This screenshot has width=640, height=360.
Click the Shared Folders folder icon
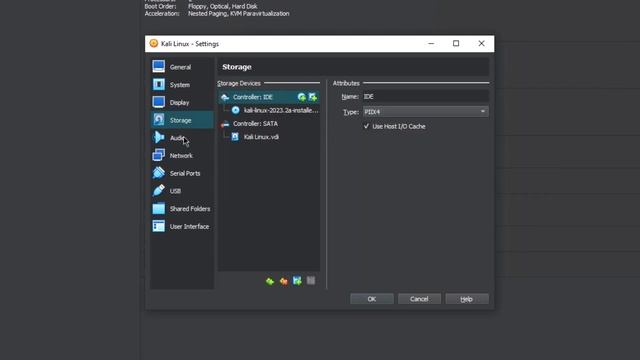click(x=158, y=208)
